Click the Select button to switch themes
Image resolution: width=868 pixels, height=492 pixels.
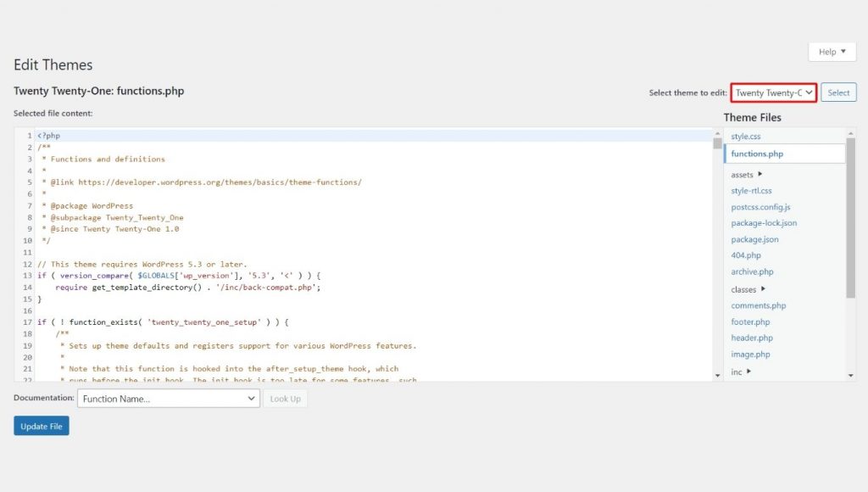click(837, 92)
